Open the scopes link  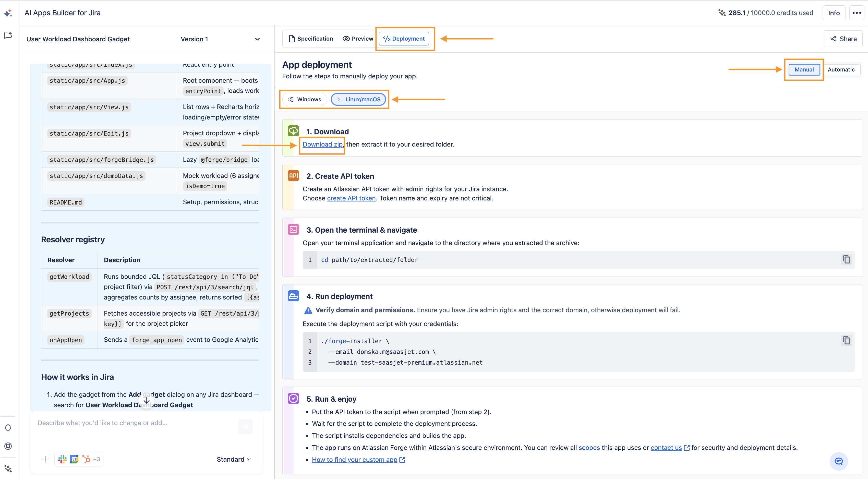589,448
